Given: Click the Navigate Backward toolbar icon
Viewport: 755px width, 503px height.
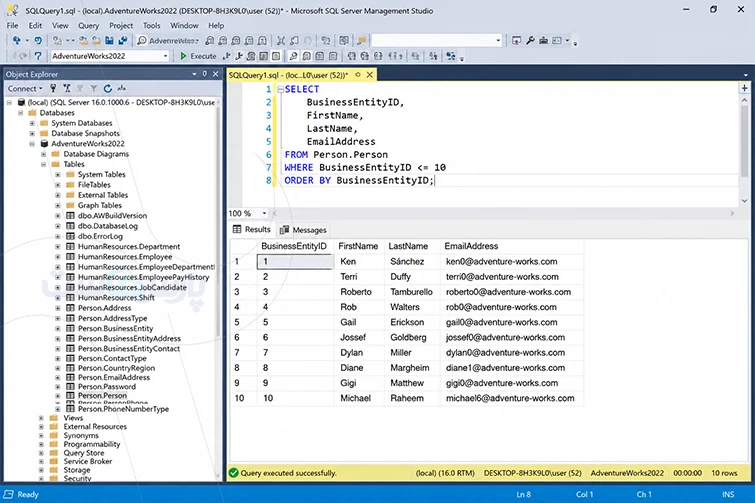Looking at the screenshot, I should (x=17, y=40).
